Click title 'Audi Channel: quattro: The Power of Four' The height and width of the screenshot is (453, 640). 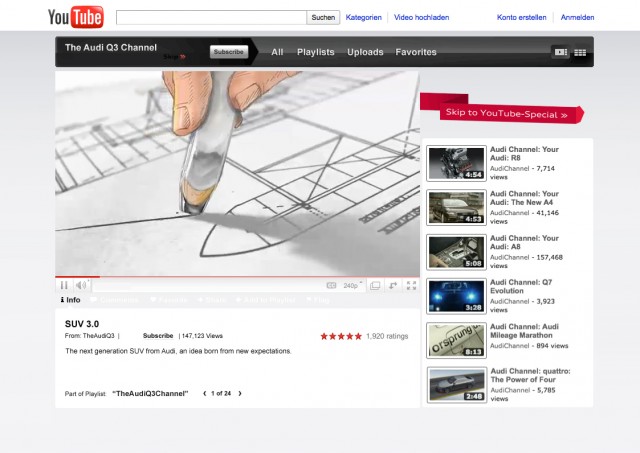coord(530,375)
